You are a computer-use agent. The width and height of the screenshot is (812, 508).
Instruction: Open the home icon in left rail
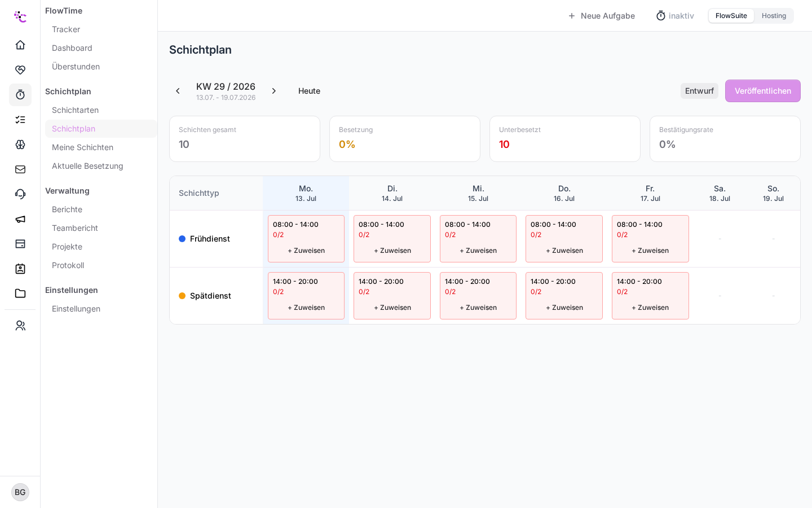tap(20, 45)
